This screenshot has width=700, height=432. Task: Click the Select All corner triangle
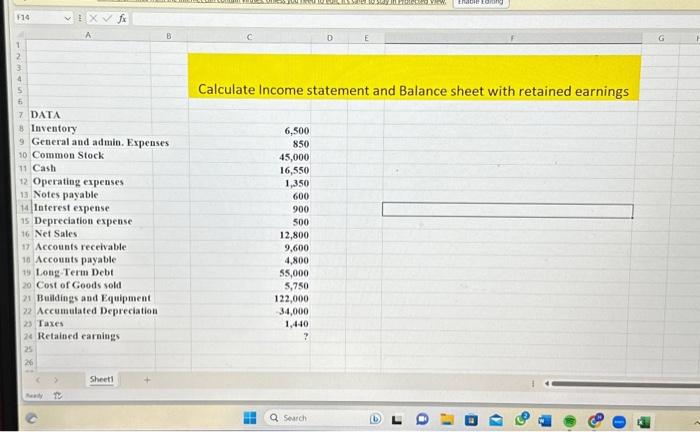pos(20,36)
